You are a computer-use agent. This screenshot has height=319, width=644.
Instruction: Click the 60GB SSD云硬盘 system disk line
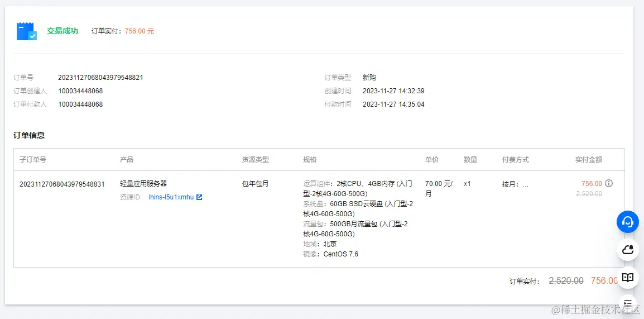(x=358, y=209)
